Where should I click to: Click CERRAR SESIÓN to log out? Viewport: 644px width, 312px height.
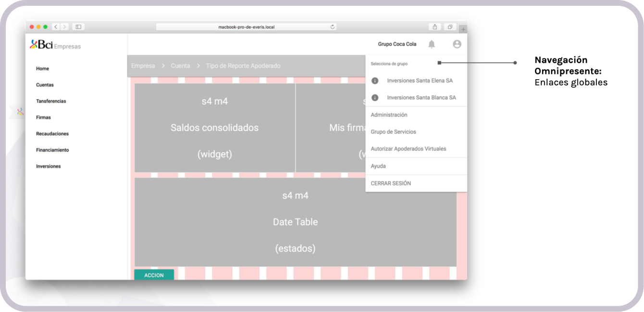tap(391, 183)
